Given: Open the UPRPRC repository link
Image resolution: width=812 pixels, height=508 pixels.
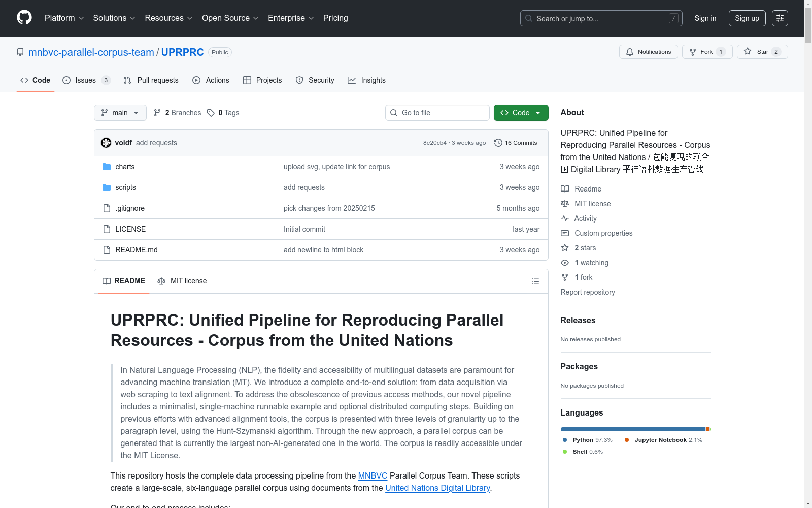Looking at the screenshot, I should [x=182, y=52].
